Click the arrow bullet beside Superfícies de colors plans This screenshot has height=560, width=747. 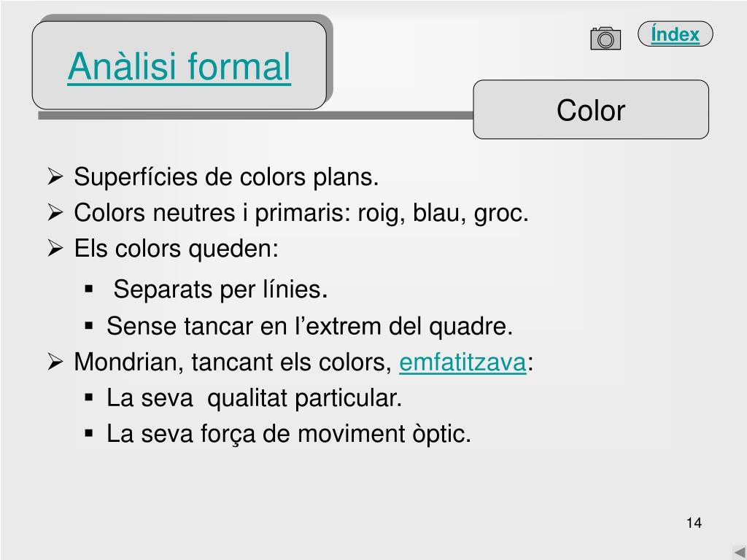pyautogui.click(x=55, y=176)
